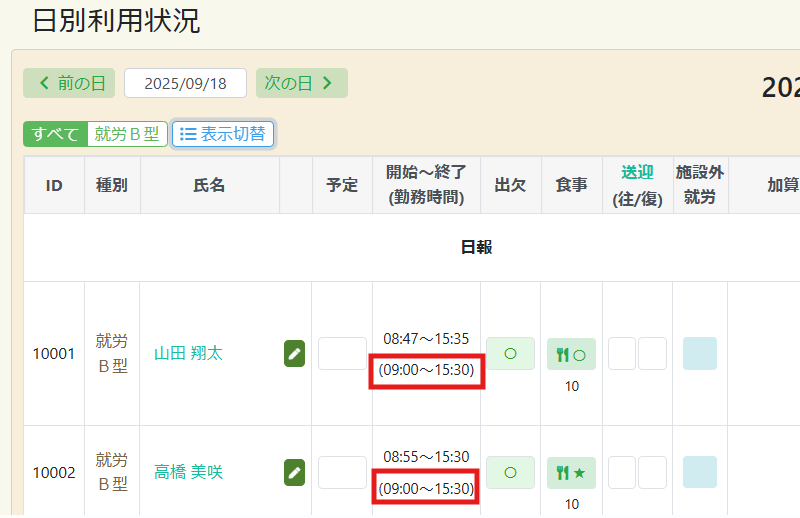Click pencil edit icon for 高橋 美咲
800x518 pixels.
pos(294,472)
